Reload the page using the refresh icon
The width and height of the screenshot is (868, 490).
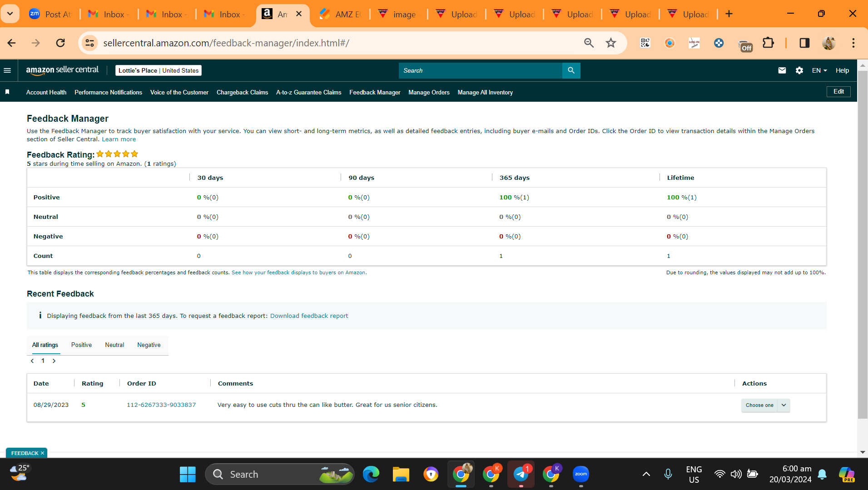click(60, 43)
